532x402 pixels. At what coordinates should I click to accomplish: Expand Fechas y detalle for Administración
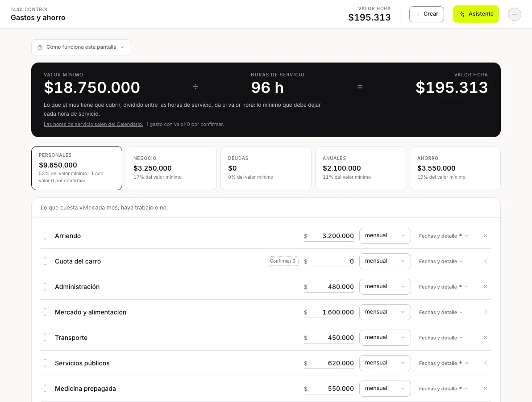point(443,287)
